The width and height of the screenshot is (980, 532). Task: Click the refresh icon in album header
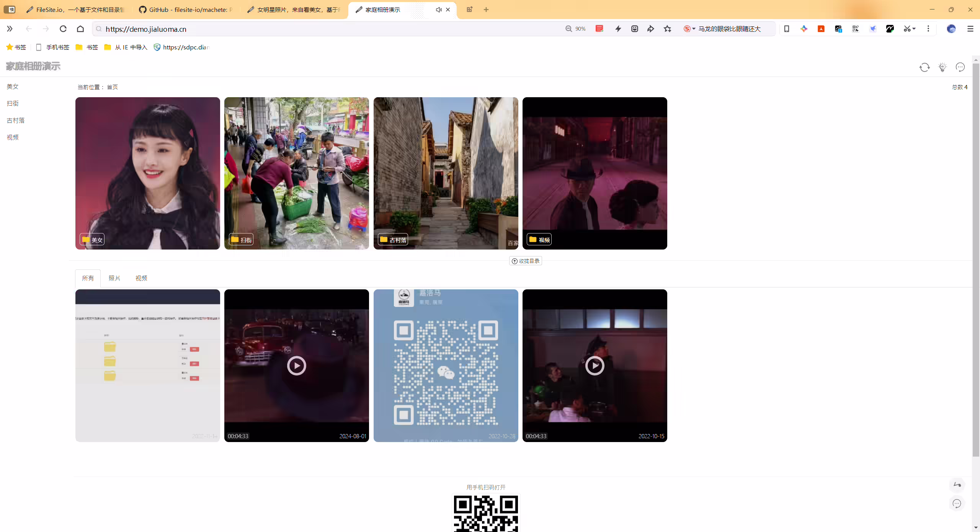click(x=924, y=67)
